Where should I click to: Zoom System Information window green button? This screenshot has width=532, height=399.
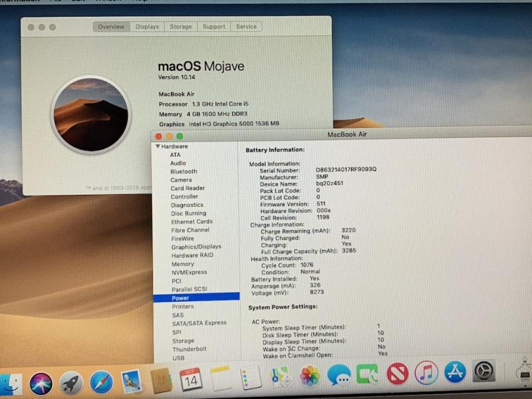[x=180, y=136]
